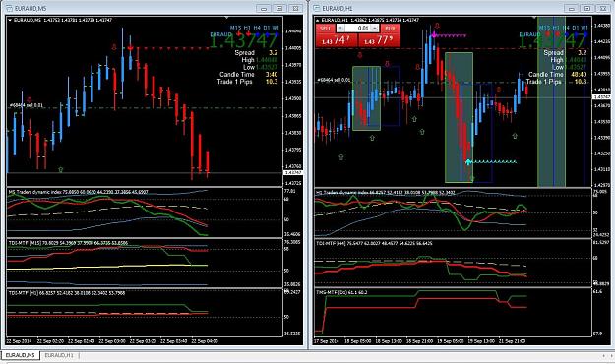Click the chart icon in EURAUD,H1 title bar

pos(317,8)
